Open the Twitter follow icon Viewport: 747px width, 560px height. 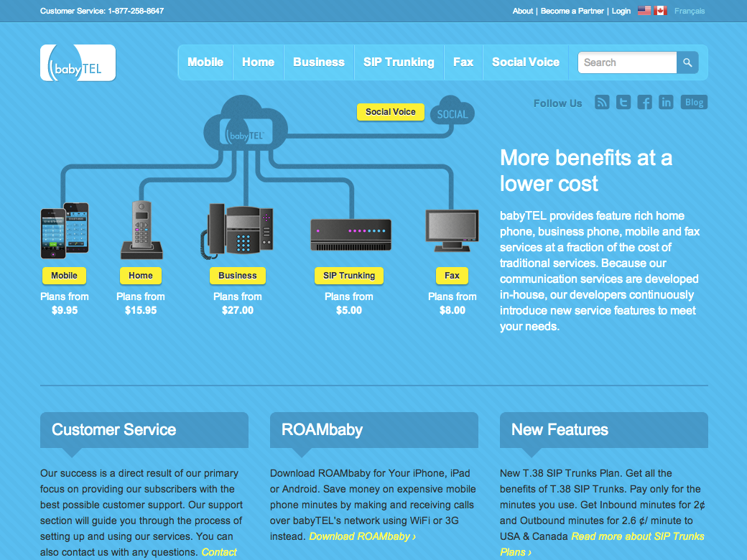point(623,102)
